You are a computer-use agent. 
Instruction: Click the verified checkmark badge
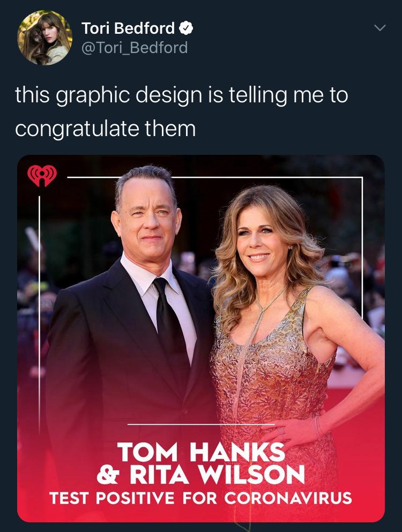click(185, 28)
